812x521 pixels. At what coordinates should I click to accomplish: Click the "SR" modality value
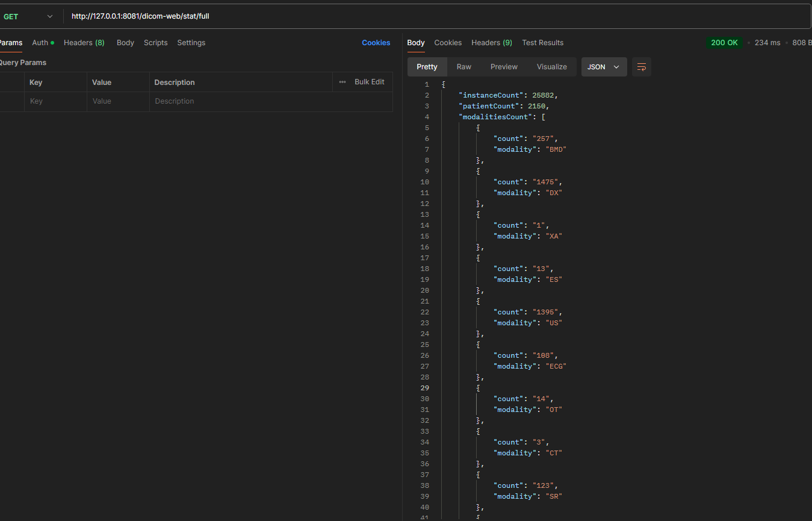(x=554, y=496)
